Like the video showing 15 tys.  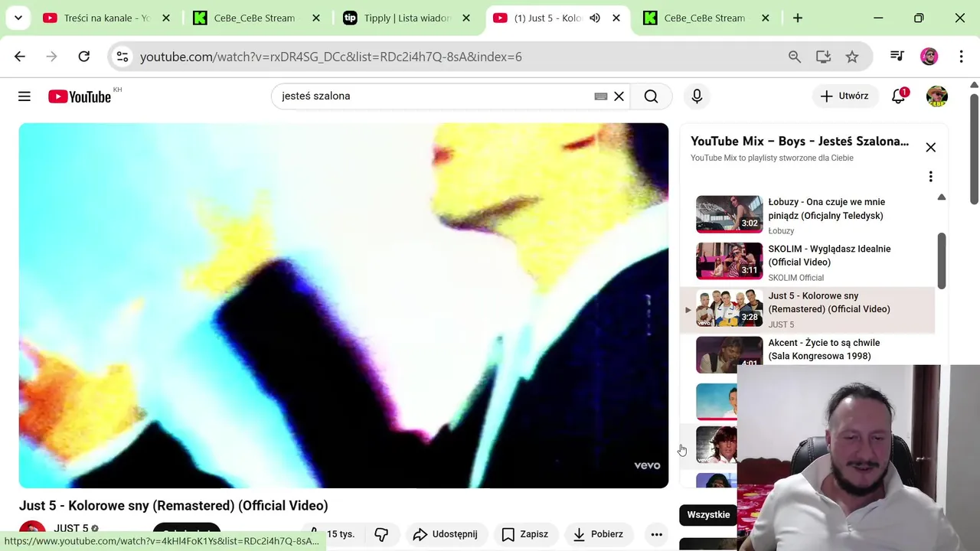(x=333, y=534)
